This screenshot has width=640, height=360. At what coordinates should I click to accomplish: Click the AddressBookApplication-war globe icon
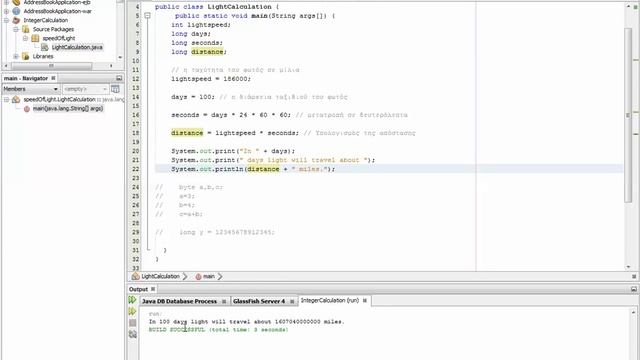point(16,11)
